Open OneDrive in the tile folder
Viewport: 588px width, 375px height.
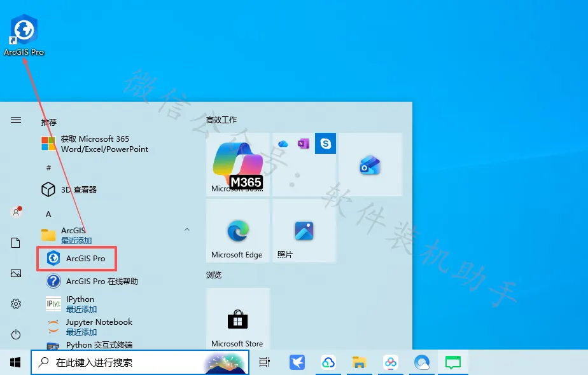point(283,144)
